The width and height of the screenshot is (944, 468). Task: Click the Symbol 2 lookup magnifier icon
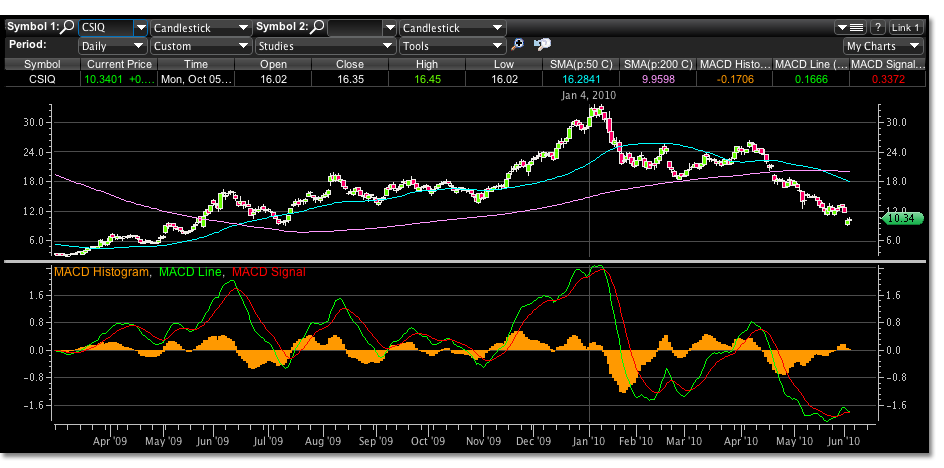[318, 28]
